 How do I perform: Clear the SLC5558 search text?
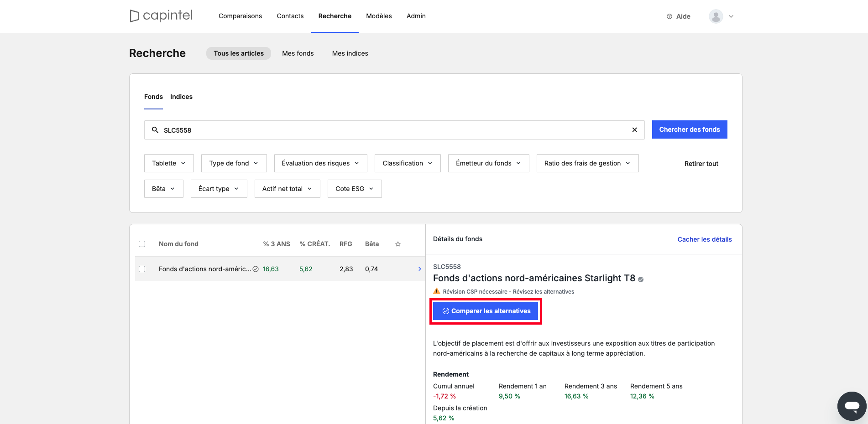coord(634,130)
